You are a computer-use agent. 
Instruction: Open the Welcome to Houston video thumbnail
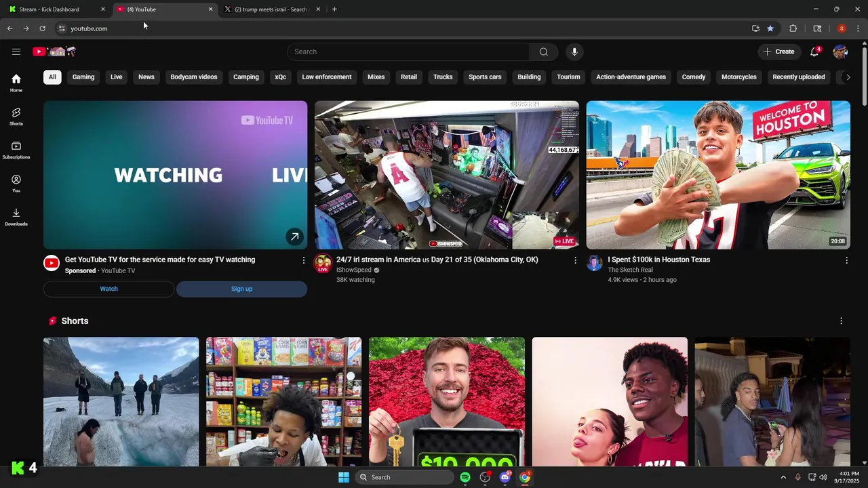(x=718, y=175)
